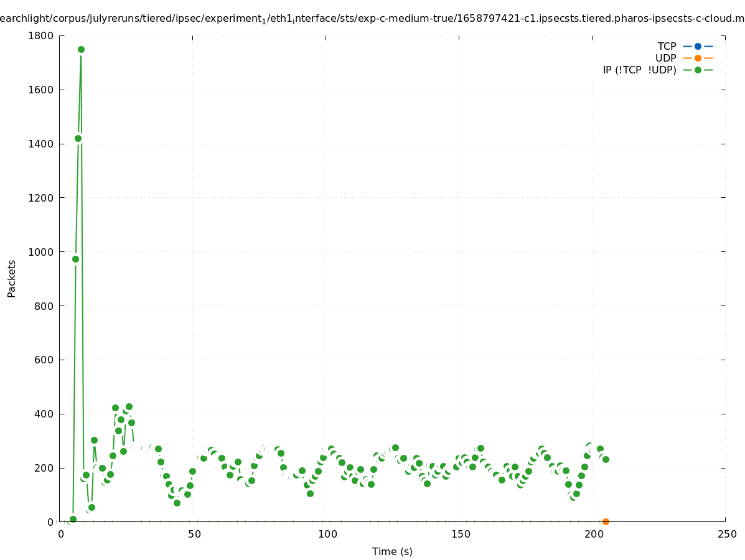Select the TCP legend label
The image size is (745, 560).
click(667, 46)
